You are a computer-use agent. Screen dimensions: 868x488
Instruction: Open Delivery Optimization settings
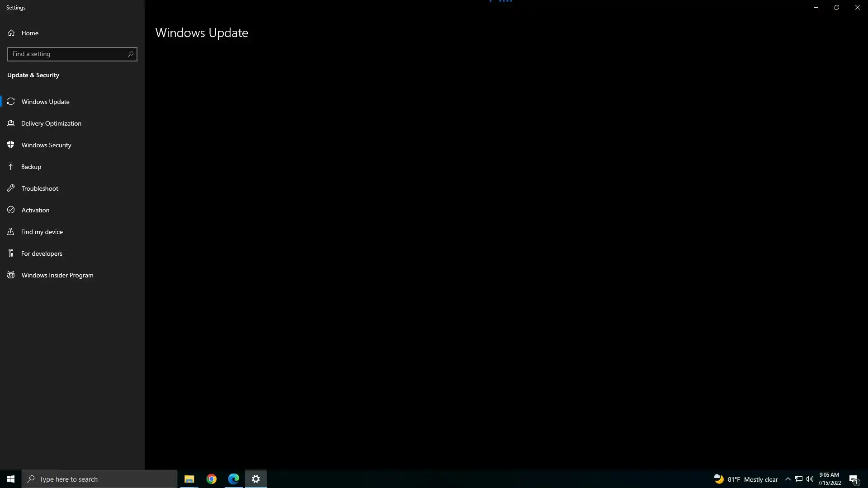[x=51, y=123]
